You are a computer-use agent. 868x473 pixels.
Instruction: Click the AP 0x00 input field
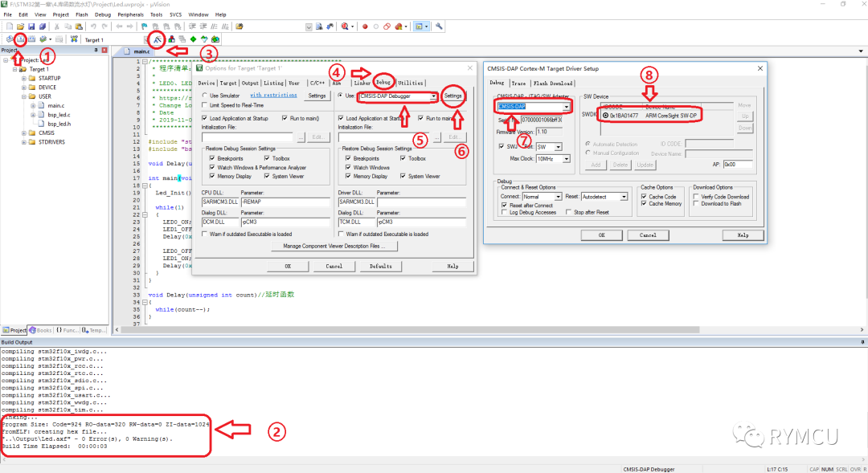(738, 165)
